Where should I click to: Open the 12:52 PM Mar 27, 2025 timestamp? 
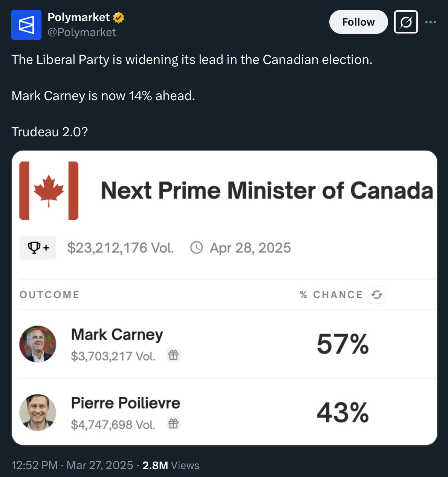click(x=72, y=465)
